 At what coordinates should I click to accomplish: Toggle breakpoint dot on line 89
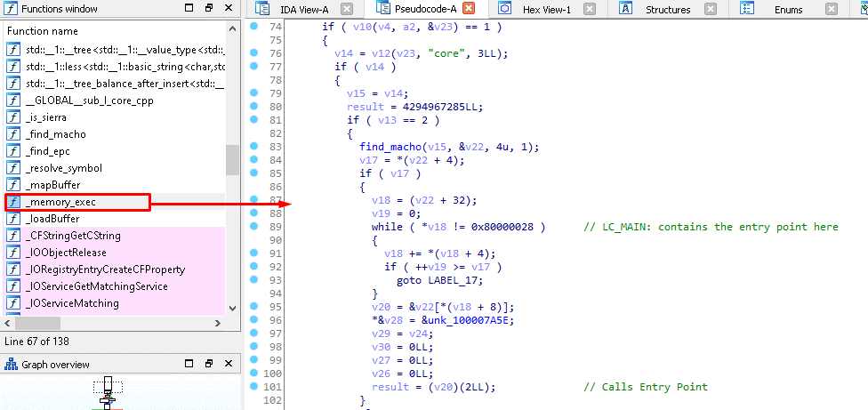point(254,227)
